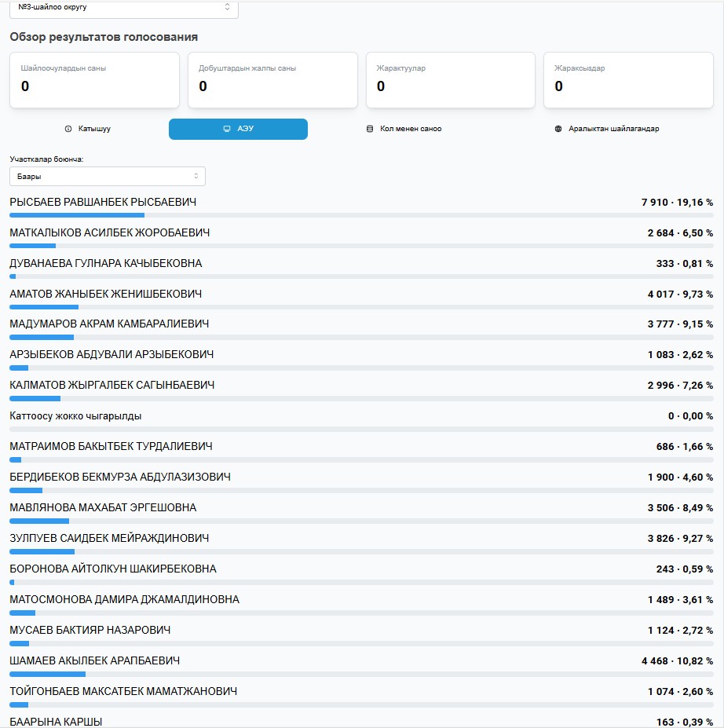
Task: Click the database icon beside Кол менен саноо
Action: [370, 129]
